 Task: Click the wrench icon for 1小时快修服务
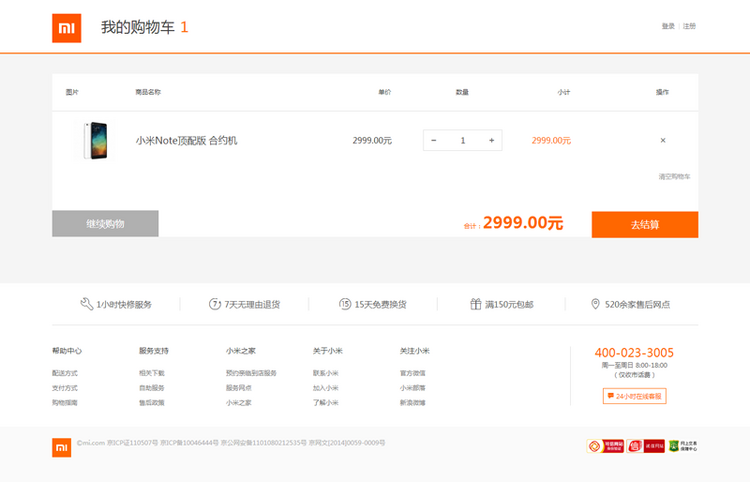tap(87, 304)
